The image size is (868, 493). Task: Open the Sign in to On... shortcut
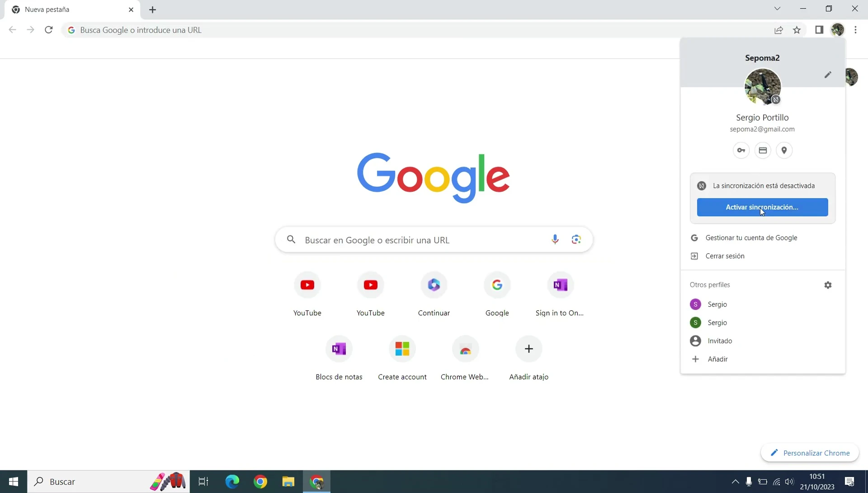coord(560,294)
